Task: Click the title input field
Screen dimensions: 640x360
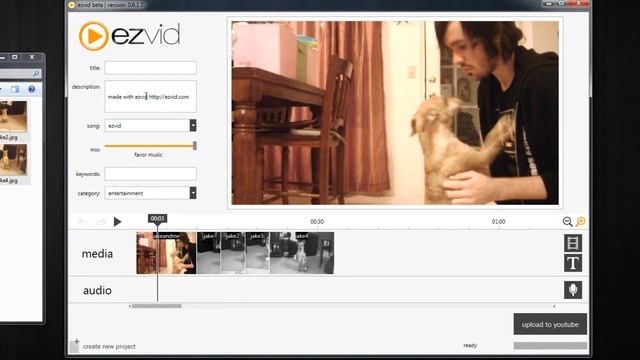Action: click(150, 68)
